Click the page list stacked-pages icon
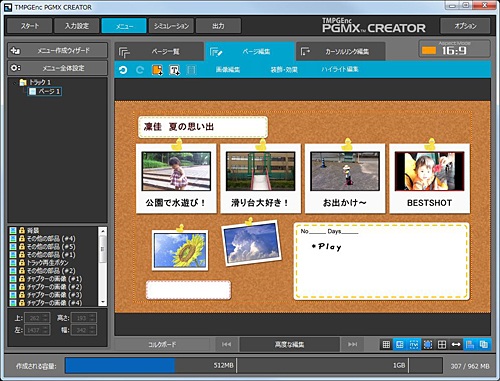 coord(124,52)
